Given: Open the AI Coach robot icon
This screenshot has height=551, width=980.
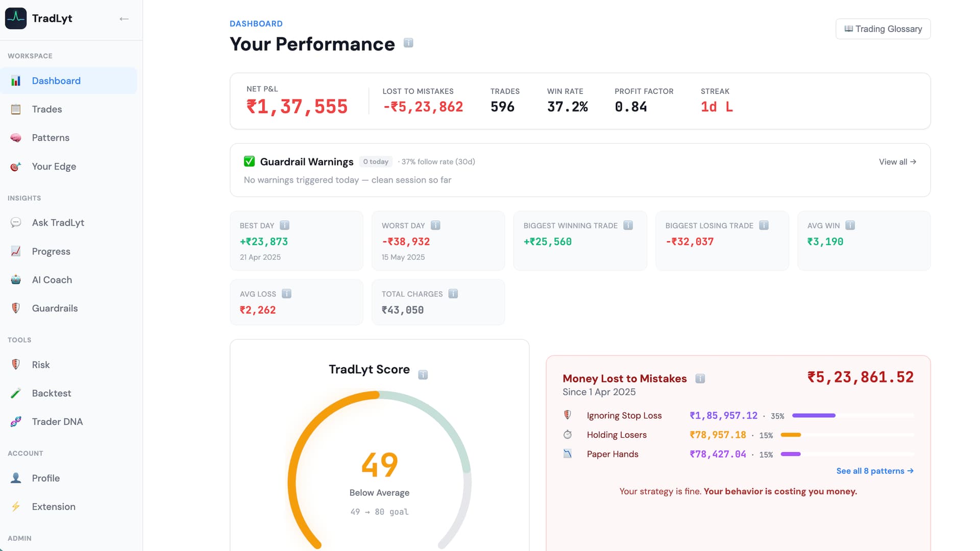Looking at the screenshot, I should click(16, 280).
